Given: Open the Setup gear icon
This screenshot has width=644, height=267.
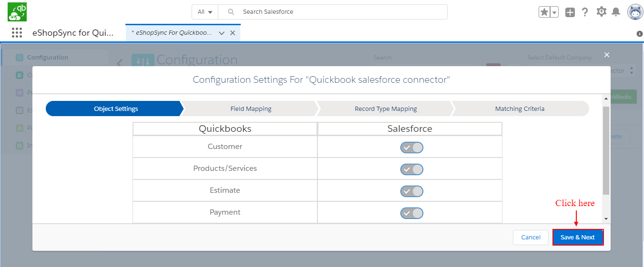Looking at the screenshot, I should coord(601,12).
